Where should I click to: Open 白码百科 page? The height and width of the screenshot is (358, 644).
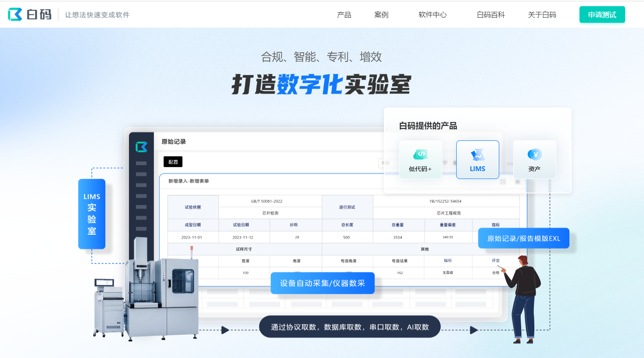(491, 15)
